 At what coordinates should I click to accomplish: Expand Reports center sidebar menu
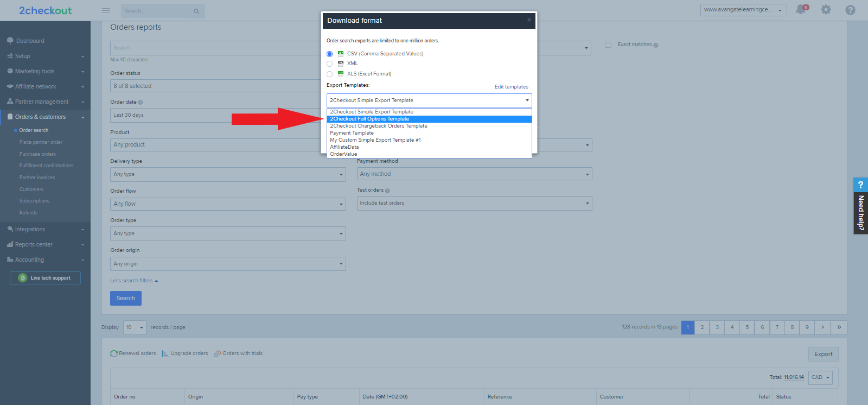45,244
